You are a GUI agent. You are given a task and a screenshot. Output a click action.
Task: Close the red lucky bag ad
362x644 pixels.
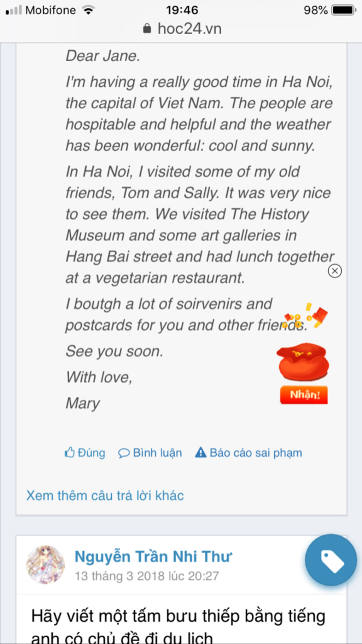334,271
